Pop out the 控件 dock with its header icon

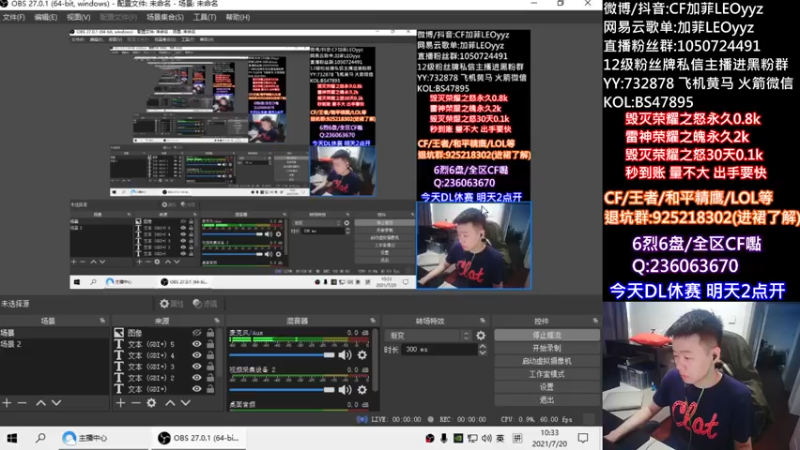[x=595, y=321]
